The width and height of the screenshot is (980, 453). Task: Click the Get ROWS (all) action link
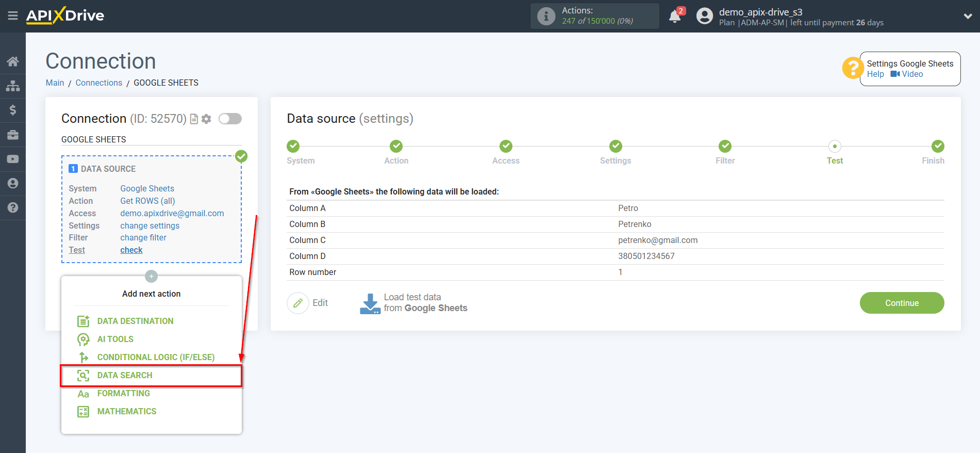(x=147, y=201)
